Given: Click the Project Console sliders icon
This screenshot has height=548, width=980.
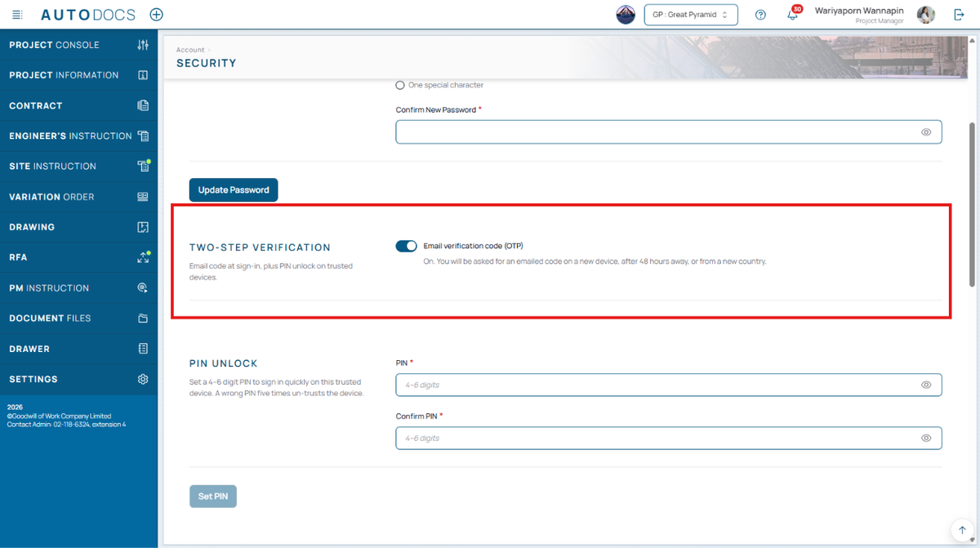Looking at the screenshot, I should coord(143,45).
